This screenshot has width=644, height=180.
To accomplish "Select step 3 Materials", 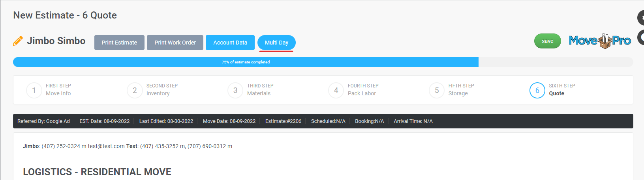I will pos(236,90).
